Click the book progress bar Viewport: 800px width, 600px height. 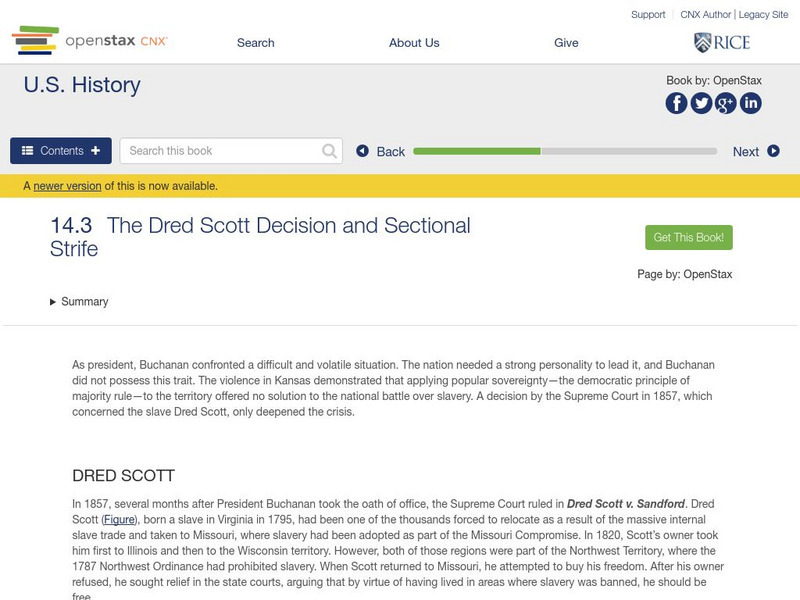click(x=565, y=151)
